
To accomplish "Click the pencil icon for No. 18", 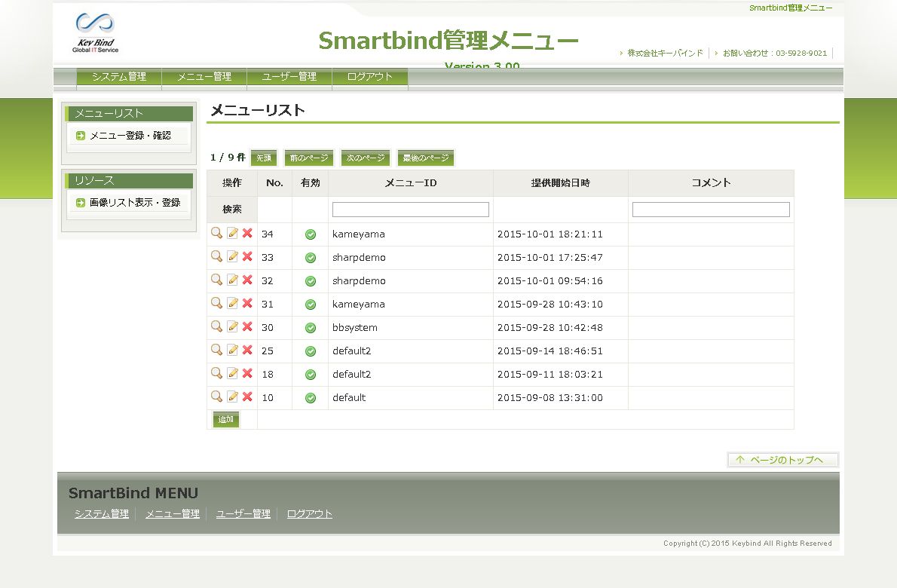I will pyautogui.click(x=232, y=373).
